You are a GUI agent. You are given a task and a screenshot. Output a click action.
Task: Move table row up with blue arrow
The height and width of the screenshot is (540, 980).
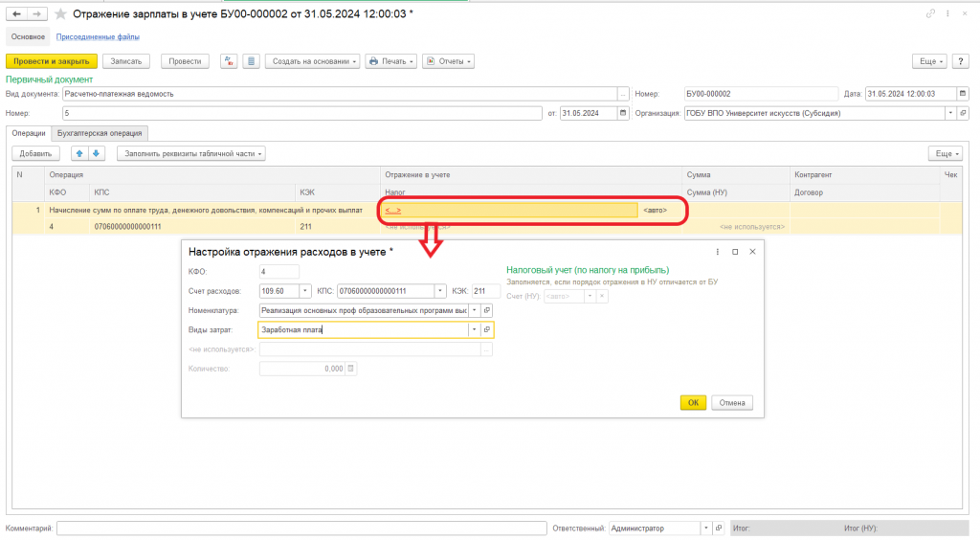click(79, 154)
